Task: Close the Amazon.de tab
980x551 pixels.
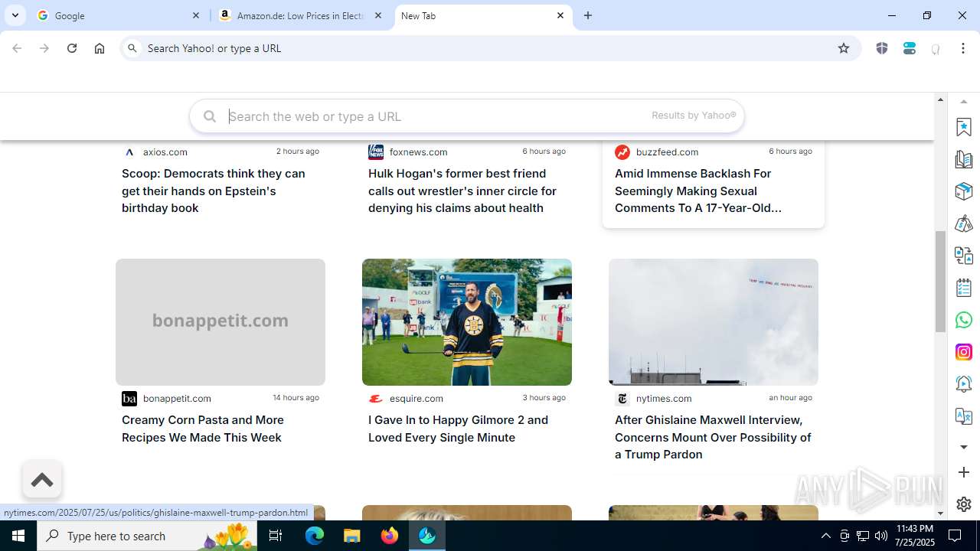Action: tap(378, 15)
